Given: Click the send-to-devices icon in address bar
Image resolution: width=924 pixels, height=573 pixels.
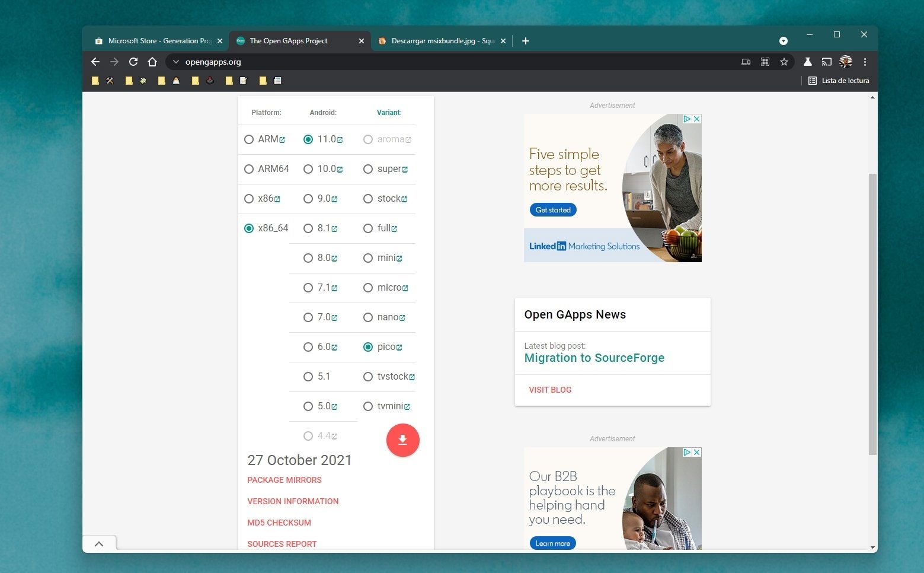Looking at the screenshot, I should 746,62.
